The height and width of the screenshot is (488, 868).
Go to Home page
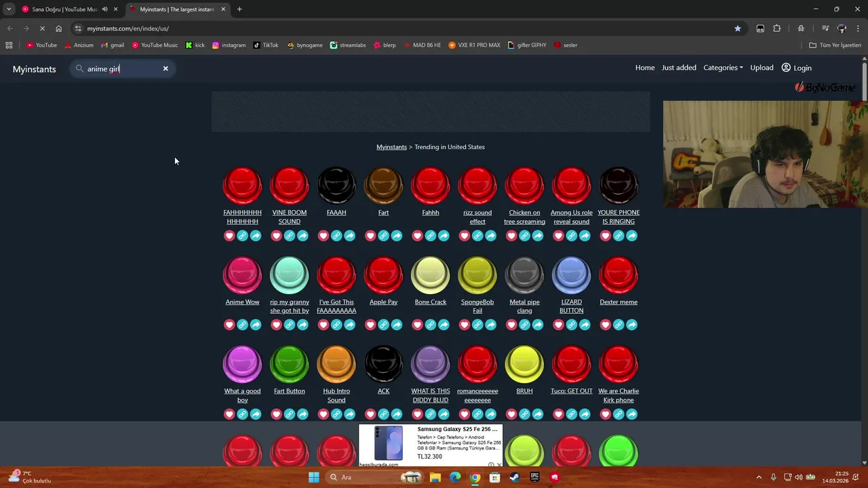pyautogui.click(x=645, y=68)
